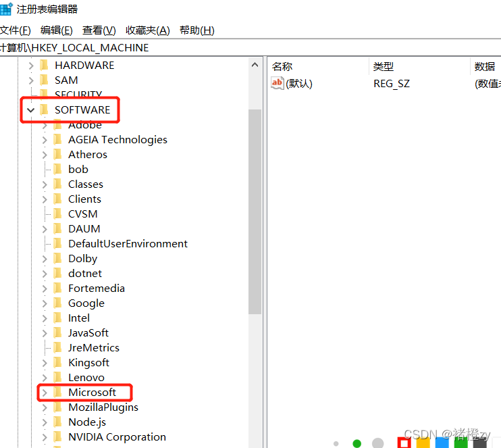Select the MozillaPlugins folder icon

(x=57, y=407)
